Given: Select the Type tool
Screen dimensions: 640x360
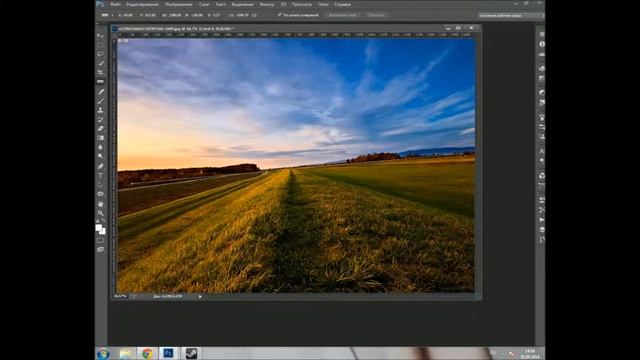Looking at the screenshot, I should coord(100,176).
